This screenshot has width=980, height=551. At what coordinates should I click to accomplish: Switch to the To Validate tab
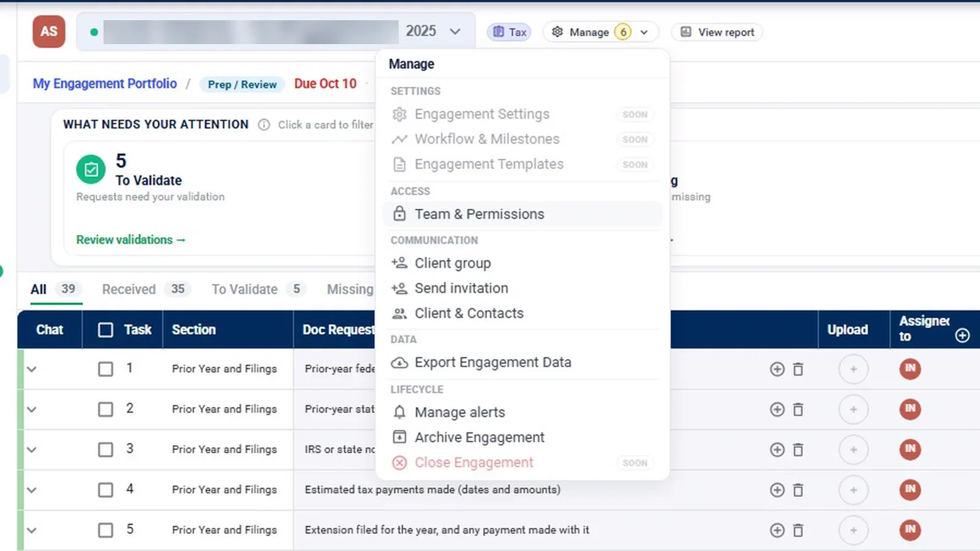259,289
